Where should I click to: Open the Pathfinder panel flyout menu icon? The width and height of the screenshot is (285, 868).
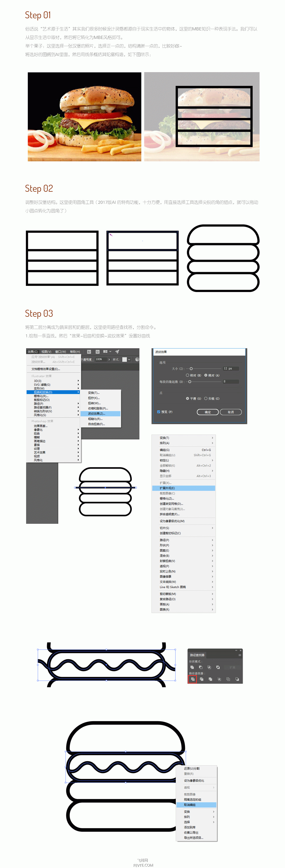[240, 655]
